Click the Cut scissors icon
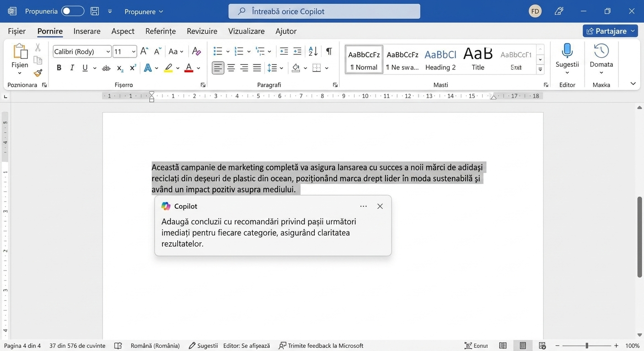Screen dimensions: 644x351 point(38,48)
